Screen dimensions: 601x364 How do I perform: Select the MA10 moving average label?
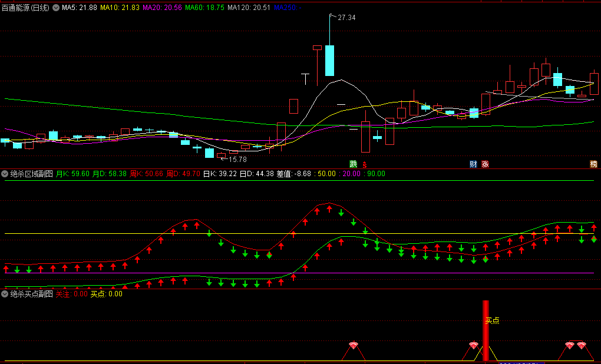(x=120, y=8)
